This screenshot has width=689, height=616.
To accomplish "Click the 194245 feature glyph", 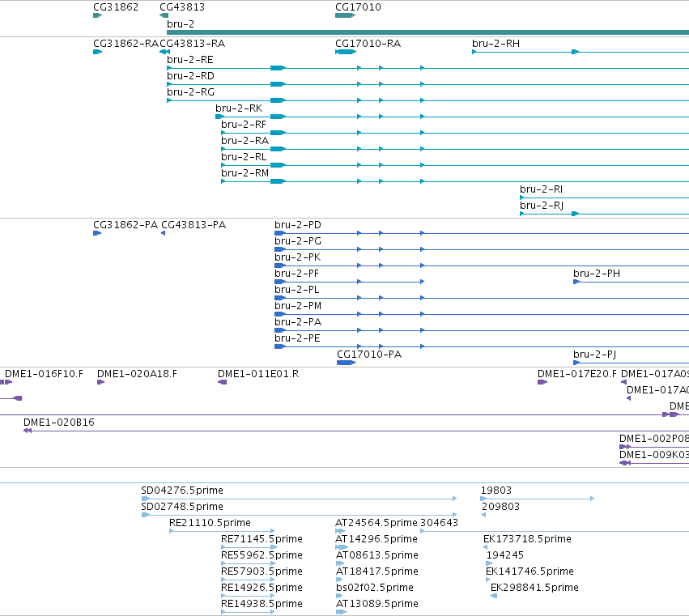I will point(489,563).
